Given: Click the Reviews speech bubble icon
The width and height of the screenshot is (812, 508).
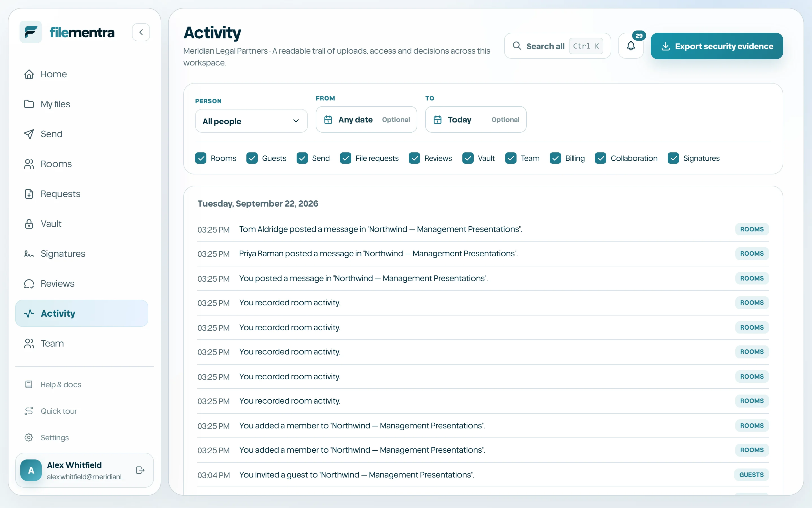Looking at the screenshot, I should point(29,284).
